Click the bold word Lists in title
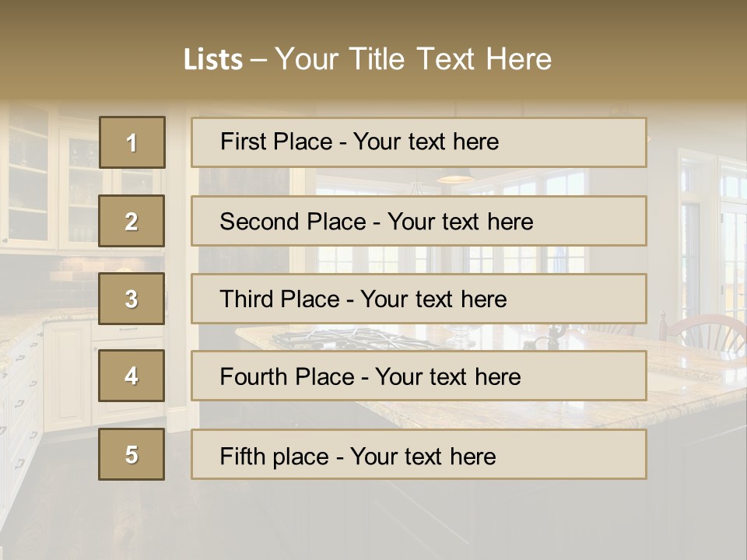 [x=212, y=60]
